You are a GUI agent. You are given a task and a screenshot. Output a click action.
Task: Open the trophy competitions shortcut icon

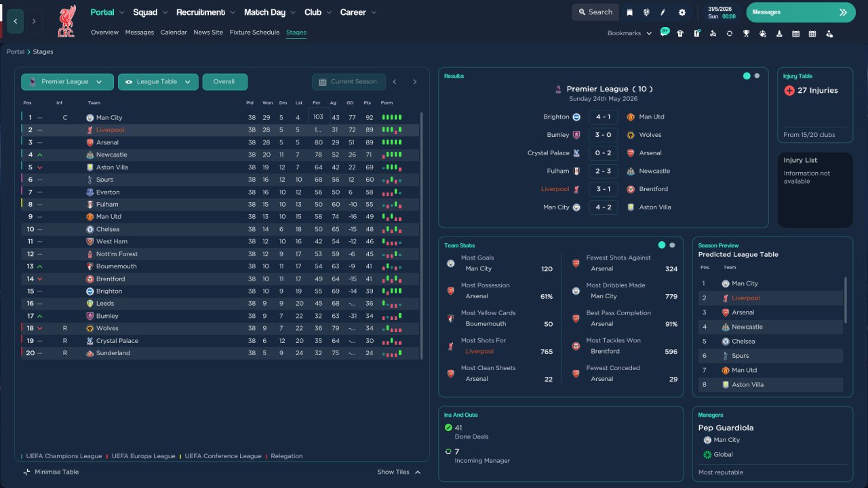746,33
